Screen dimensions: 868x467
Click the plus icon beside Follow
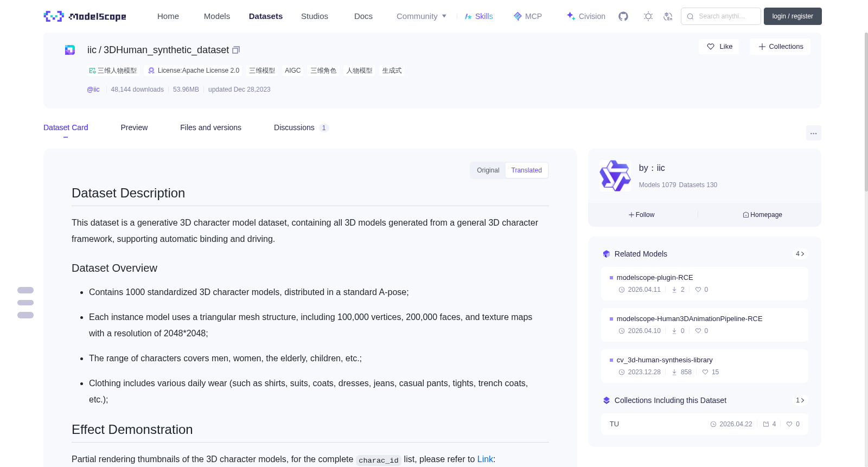pyautogui.click(x=631, y=215)
